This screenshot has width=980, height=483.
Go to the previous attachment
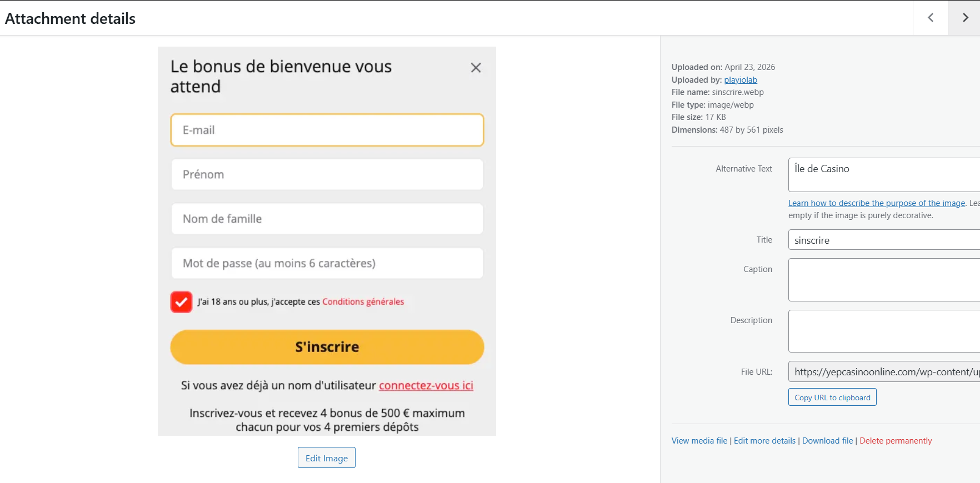point(931,18)
